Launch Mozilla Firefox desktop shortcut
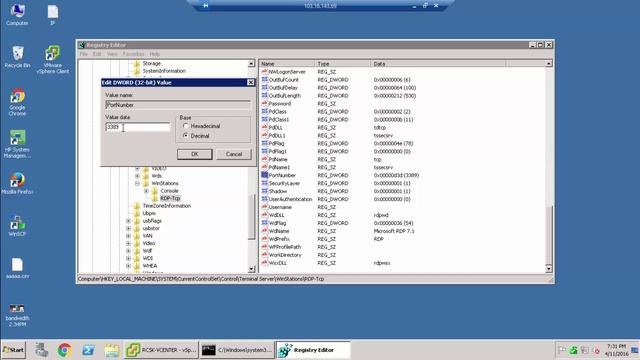 tap(17, 183)
